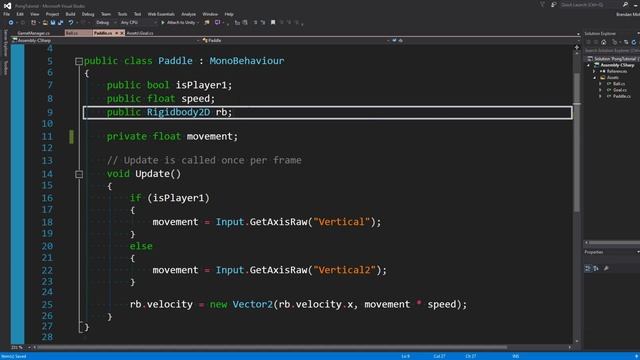Select Goal.cs in Solution Explorer
640x360 pixels.
[620, 90]
